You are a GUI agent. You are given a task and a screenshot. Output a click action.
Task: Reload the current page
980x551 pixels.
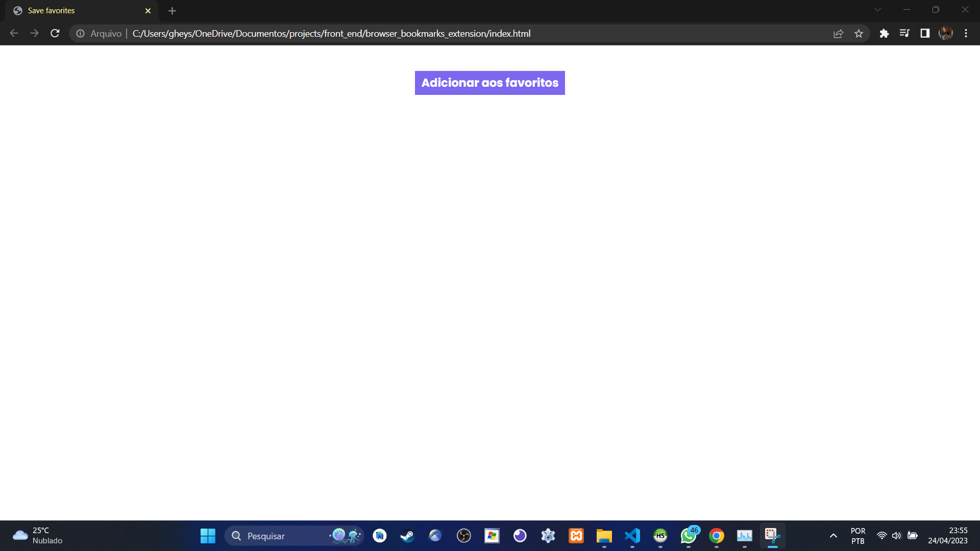(55, 34)
